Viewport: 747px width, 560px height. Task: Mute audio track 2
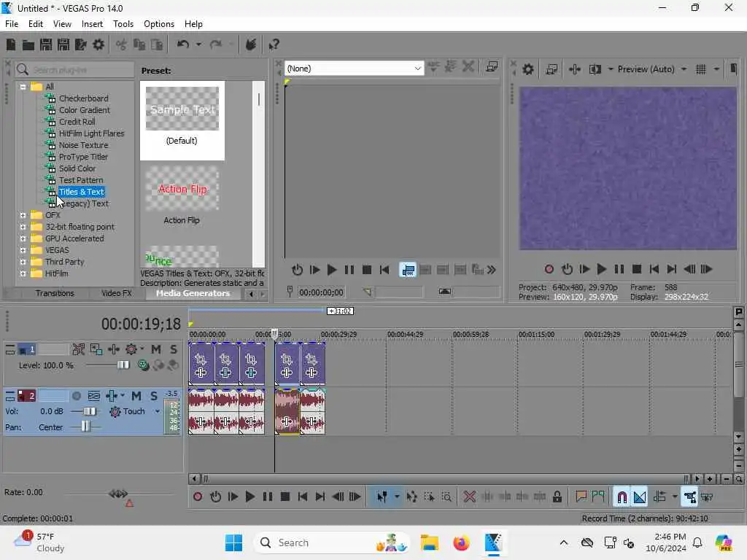(136, 396)
